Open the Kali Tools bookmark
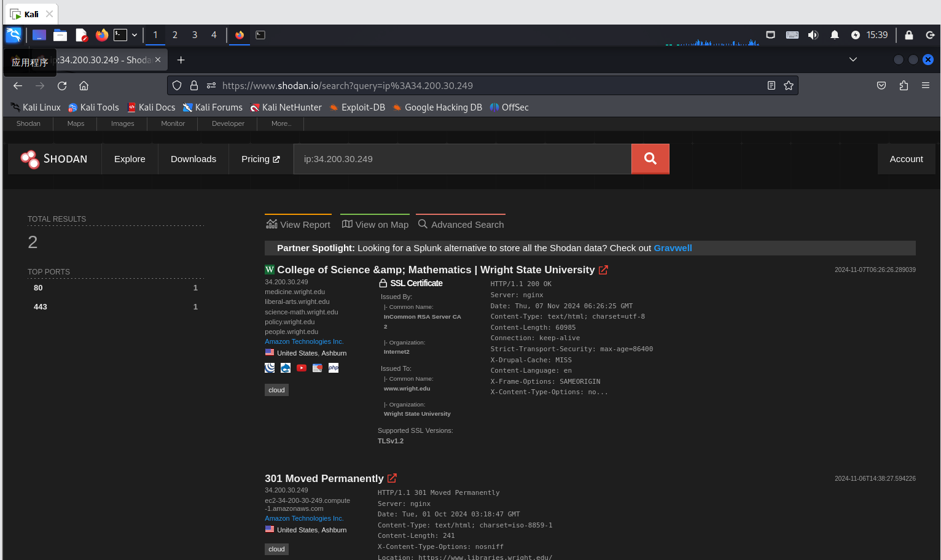The image size is (941, 560). 93,107
